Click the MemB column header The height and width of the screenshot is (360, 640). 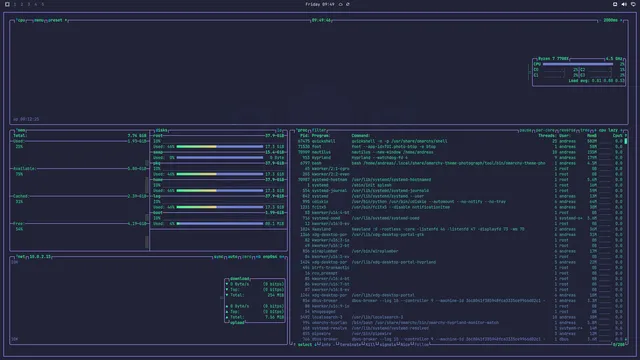[x=592, y=136]
